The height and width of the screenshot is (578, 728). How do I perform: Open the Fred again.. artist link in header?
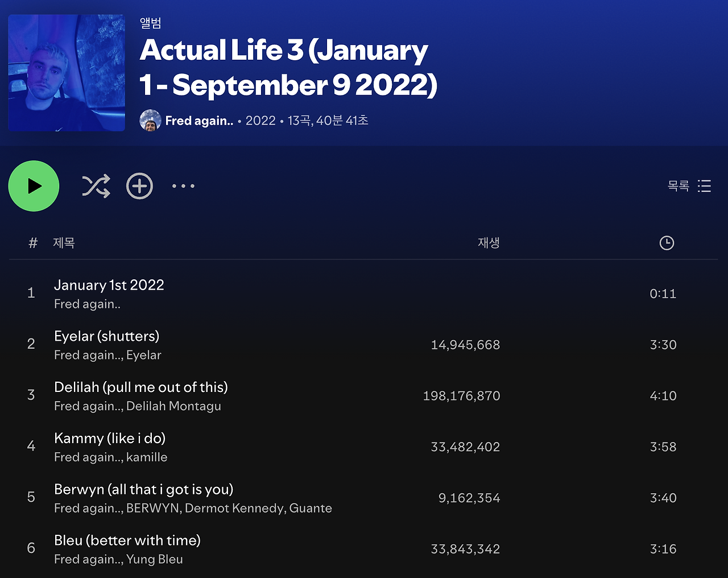199,121
